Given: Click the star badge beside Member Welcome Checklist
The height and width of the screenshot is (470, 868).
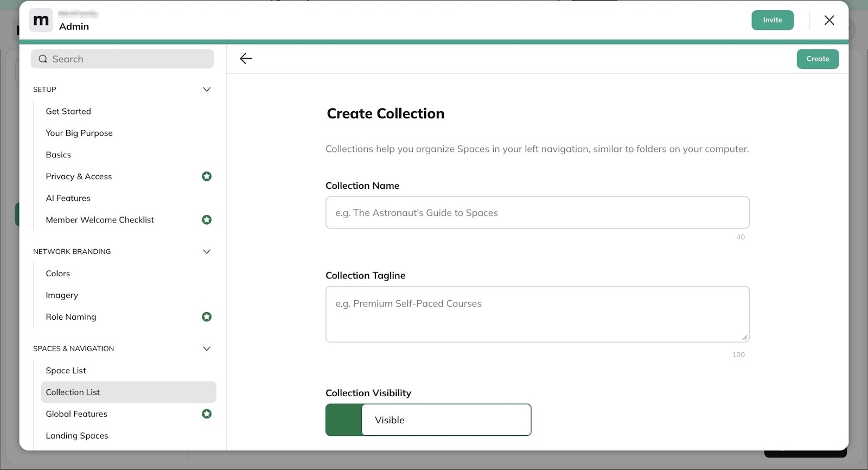Looking at the screenshot, I should point(207,220).
